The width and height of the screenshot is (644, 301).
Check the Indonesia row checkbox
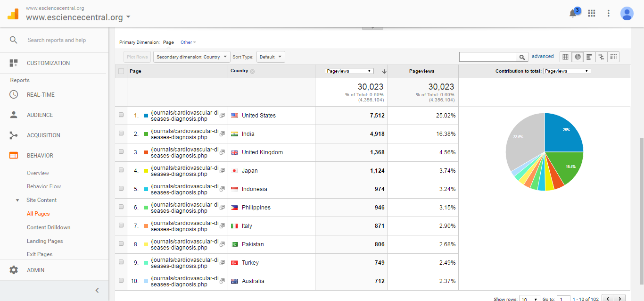(121, 189)
